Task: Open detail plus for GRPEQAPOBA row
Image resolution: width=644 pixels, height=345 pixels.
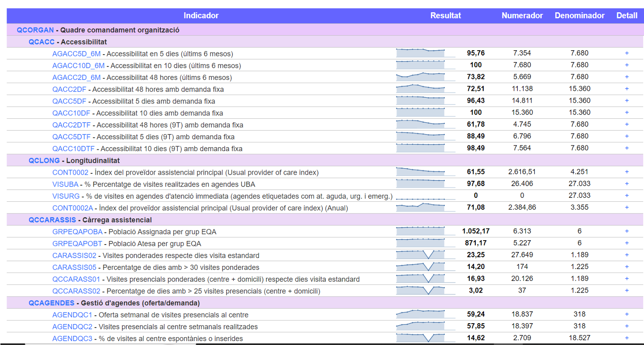Action: tap(627, 231)
